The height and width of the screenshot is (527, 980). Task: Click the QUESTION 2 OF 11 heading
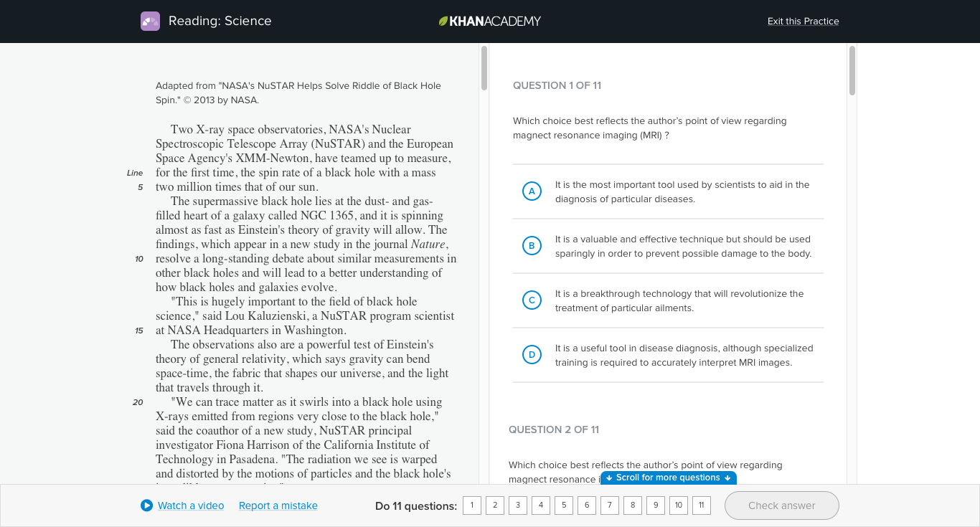554,429
